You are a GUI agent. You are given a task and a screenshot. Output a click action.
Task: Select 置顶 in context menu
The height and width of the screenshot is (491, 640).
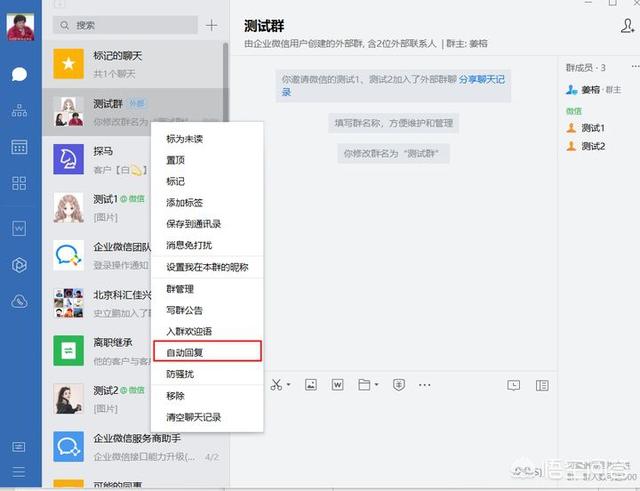[207, 160]
